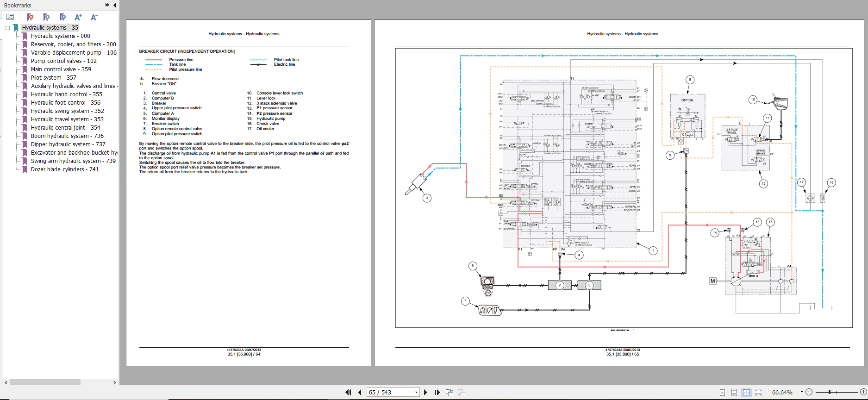Switch to single page view mode

(x=722, y=393)
